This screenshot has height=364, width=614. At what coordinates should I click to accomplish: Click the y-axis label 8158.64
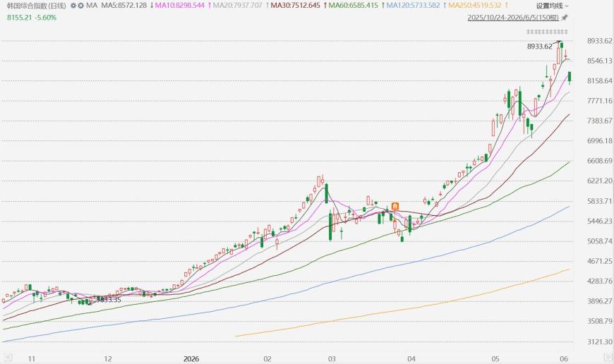pyautogui.click(x=599, y=80)
